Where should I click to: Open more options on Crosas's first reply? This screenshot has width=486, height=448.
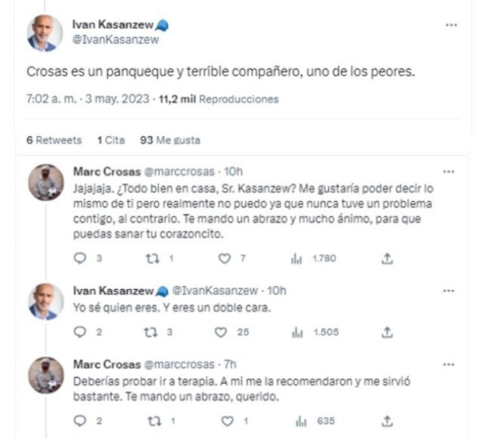tap(449, 171)
